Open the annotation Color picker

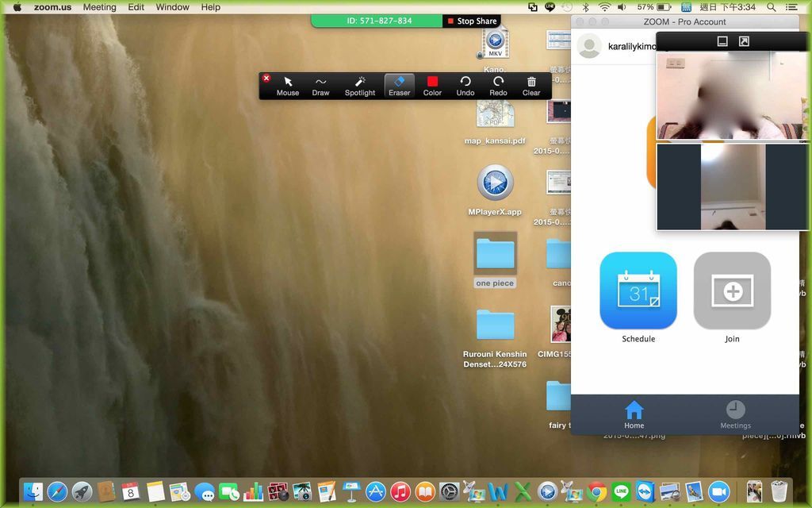pyautogui.click(x=432, y=86)
